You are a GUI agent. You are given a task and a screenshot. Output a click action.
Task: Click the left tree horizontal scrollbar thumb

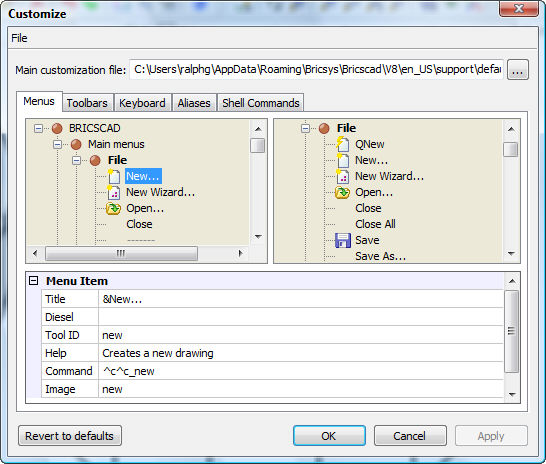click(121, 253)
